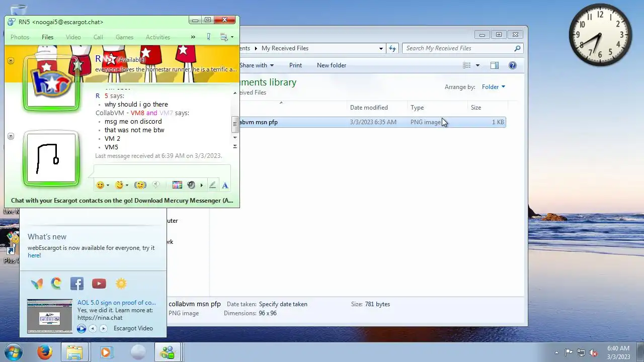Open the Windows Start menu
This screenshot has height=362, width=644.
pos(14,352)
